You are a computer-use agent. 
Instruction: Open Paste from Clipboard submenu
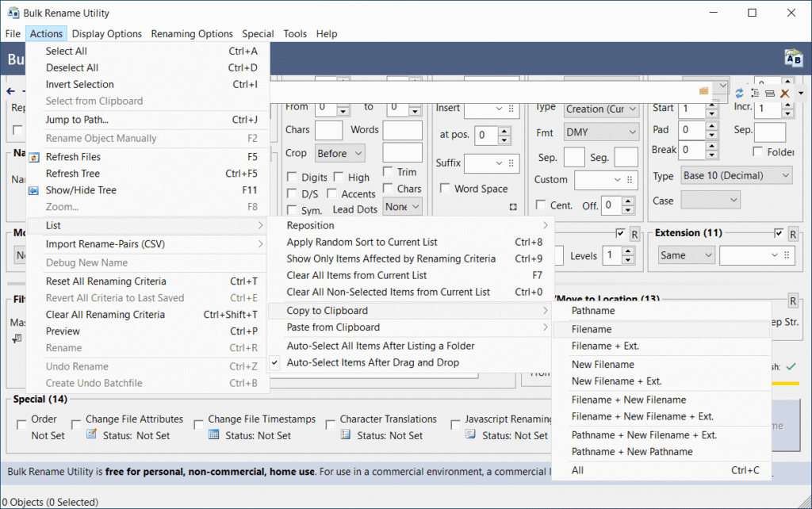pyautogui.click(x=411, y=327)
